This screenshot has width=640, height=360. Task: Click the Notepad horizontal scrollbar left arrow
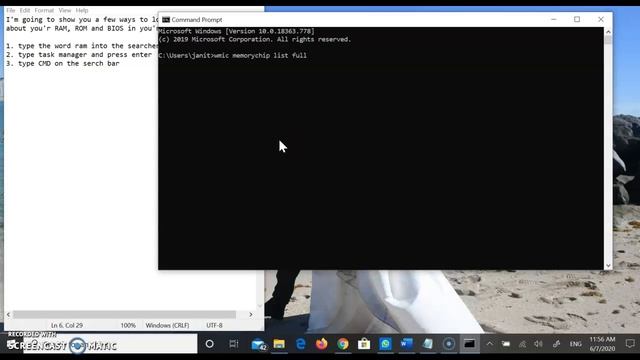click(8, 314)
